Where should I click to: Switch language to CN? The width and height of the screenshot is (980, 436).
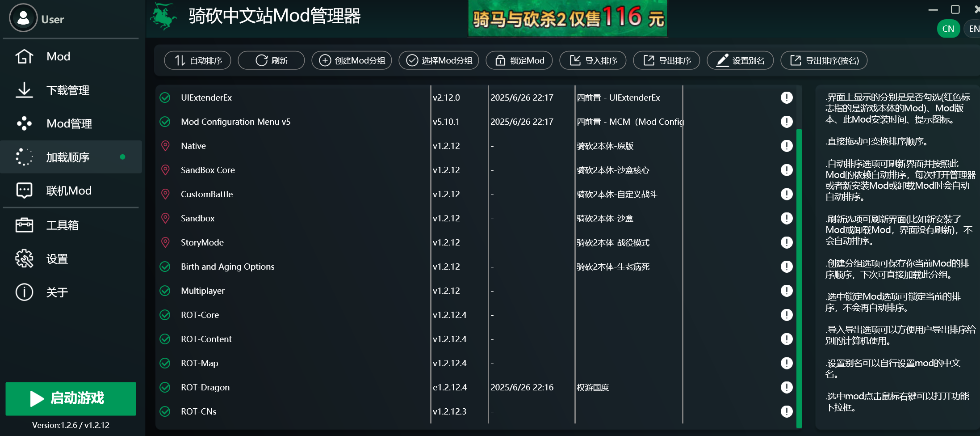[948, 29]
